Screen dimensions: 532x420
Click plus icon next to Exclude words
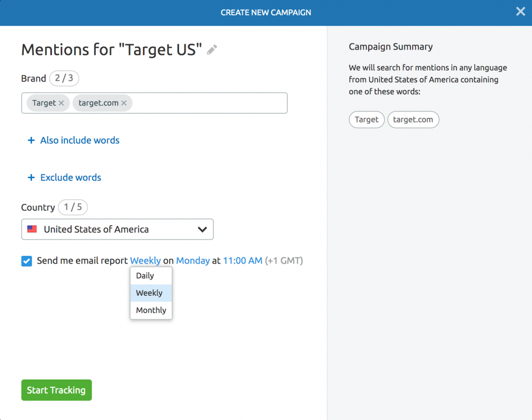31,178
